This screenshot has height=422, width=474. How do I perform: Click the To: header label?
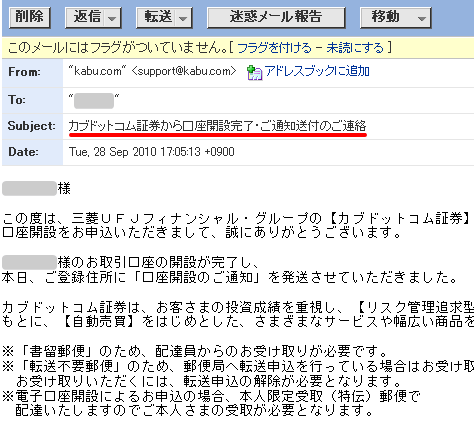coord(17,100)
